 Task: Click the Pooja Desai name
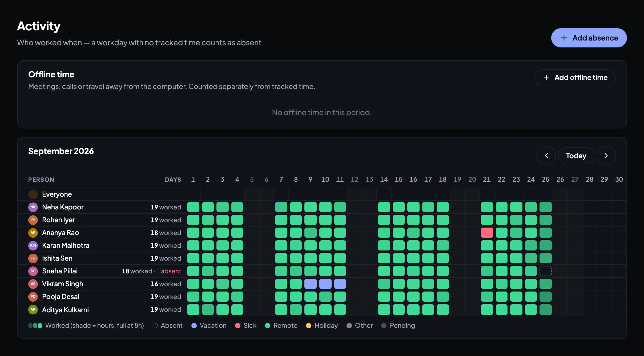click(x=61, y=297)
